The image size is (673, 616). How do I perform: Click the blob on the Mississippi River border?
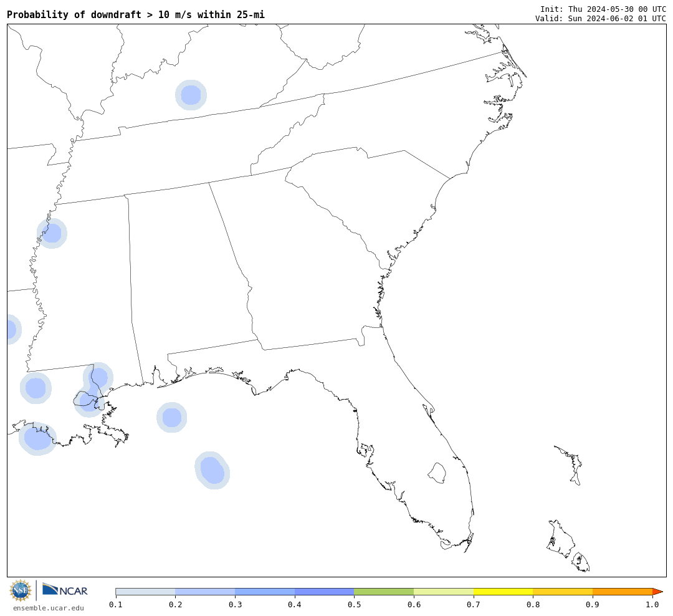(x=52, y=233)
